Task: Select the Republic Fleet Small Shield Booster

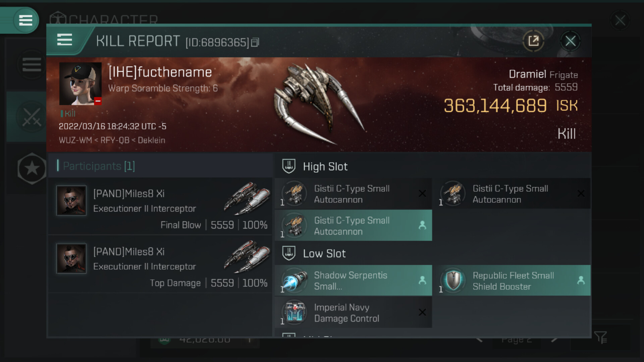Action: click(512, 281)
